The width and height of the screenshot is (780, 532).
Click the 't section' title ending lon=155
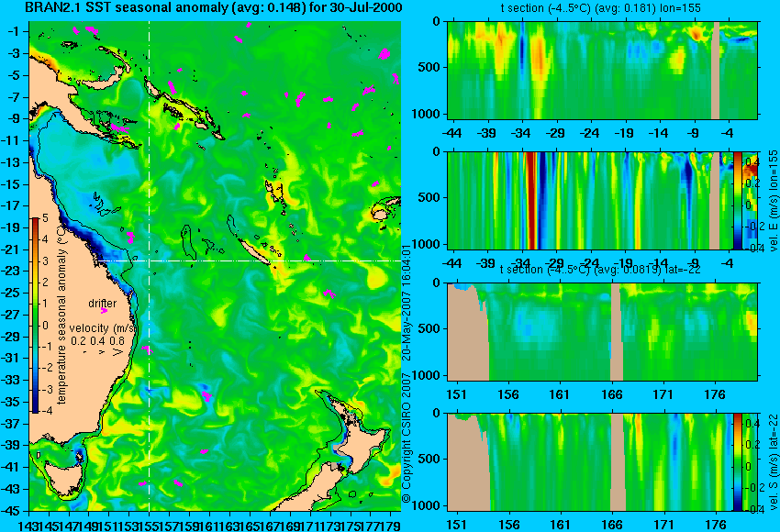(601, 8)
